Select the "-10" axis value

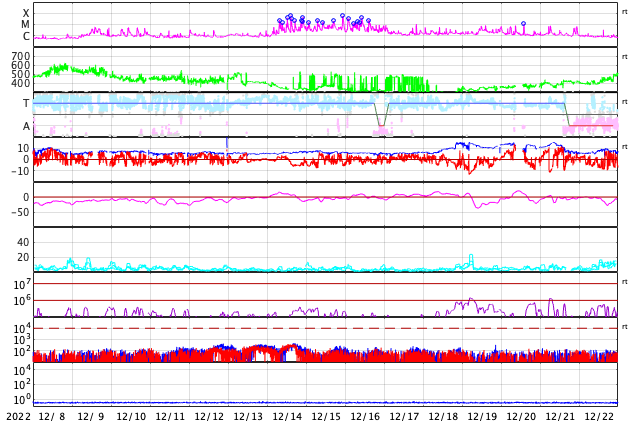21,171
